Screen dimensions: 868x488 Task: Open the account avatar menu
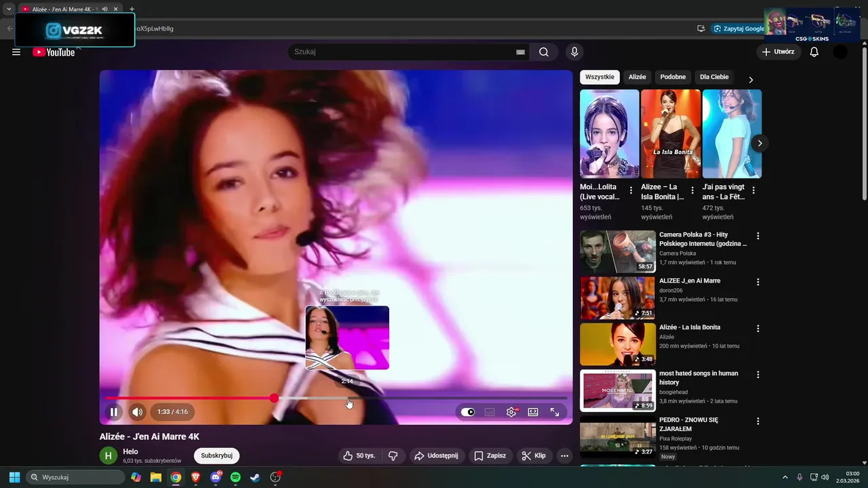point(840,52)
